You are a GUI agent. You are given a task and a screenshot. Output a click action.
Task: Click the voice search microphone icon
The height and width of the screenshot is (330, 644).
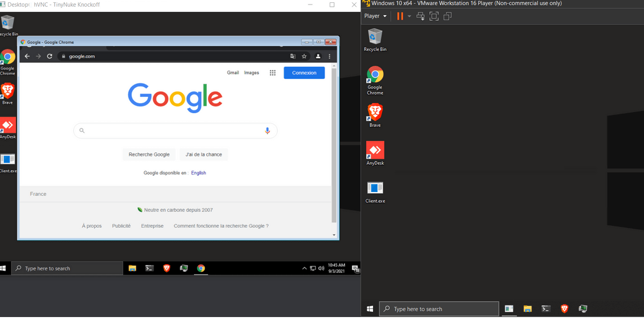(x=268, y=131)
